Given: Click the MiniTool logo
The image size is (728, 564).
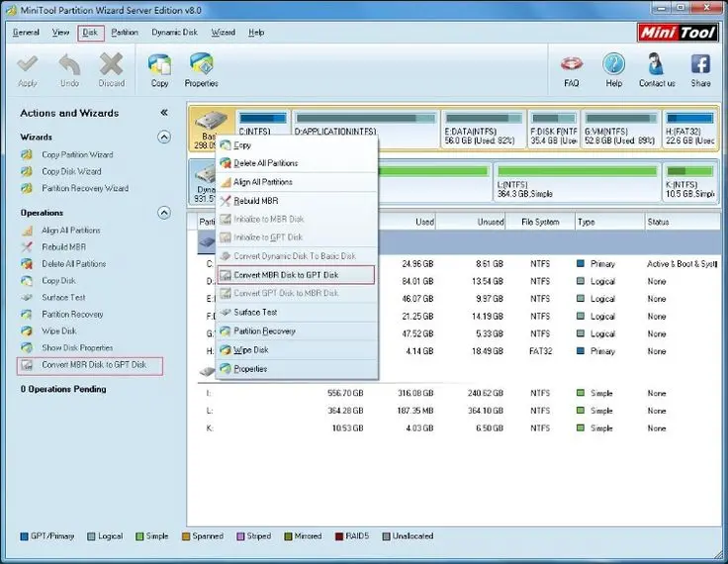Looking at the screenshot, I should tap(678, 33).
